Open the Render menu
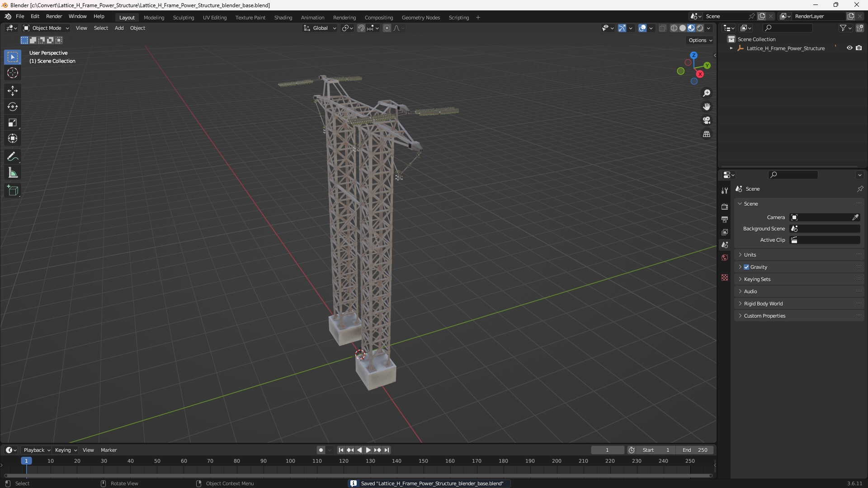This screenshot has height=488, width=868. coord(54,16)
